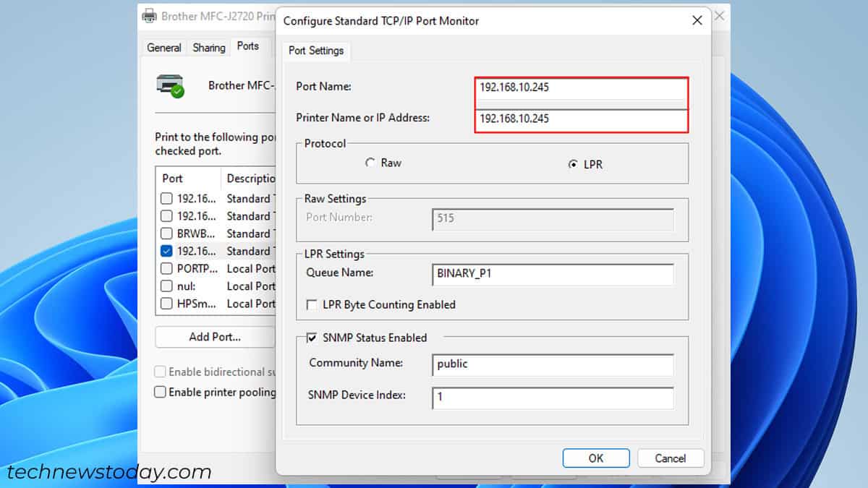
Task: Click the Cancel button
Action: click(670, 458)
